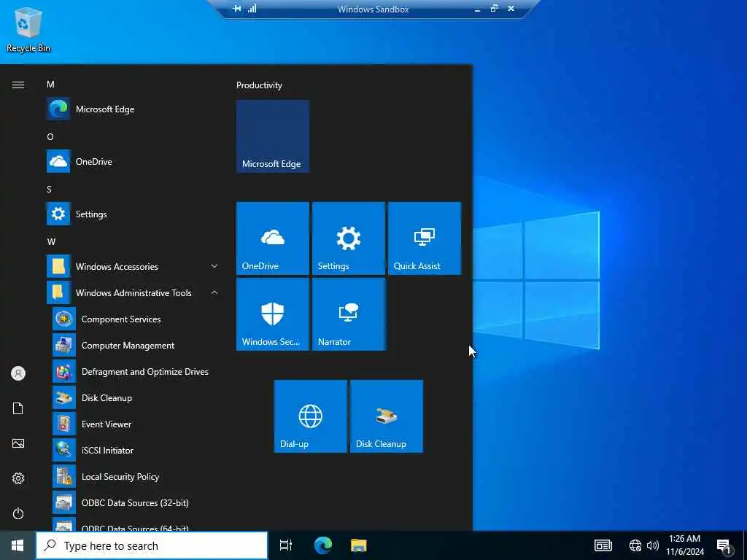Open the clock showing 1:26 AM
Viewport: 747px width, 560px height.
684,545
